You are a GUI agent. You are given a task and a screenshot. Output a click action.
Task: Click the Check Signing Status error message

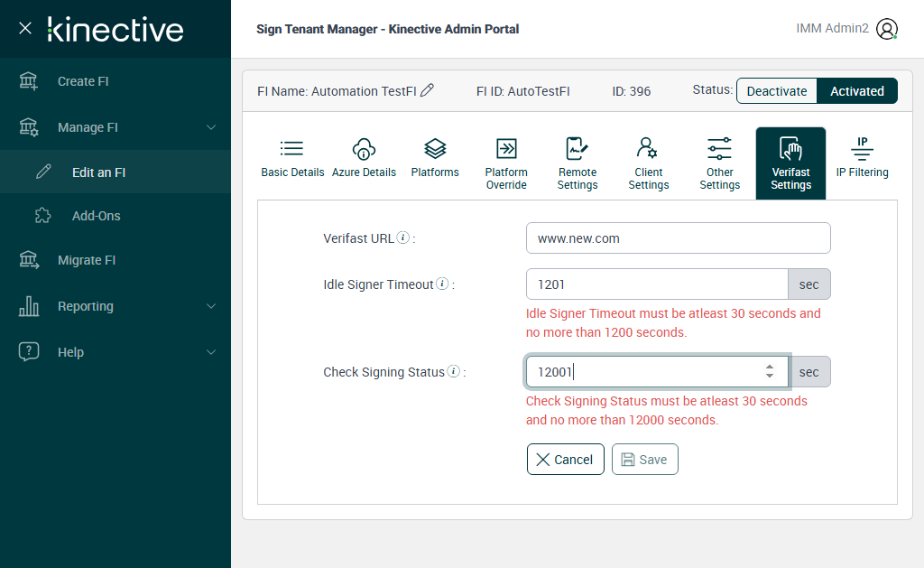pyautogui.click(x=667, y=411)
